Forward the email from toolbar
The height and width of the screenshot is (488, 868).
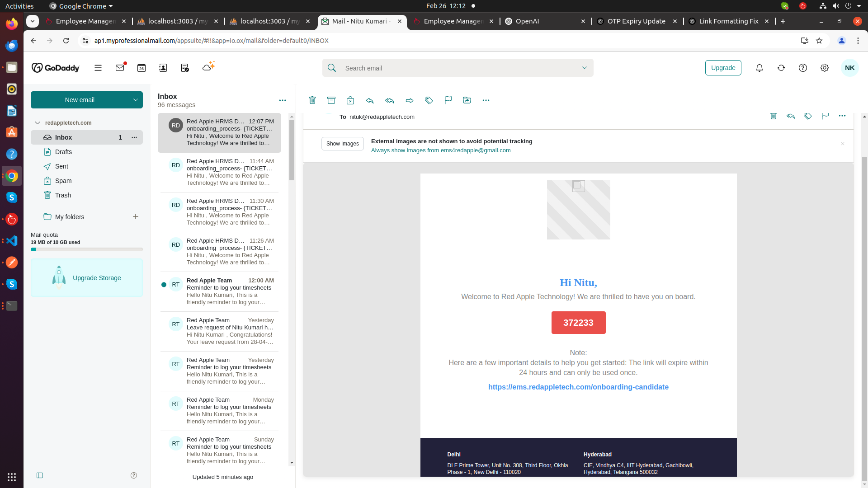(x=410, y=100)
